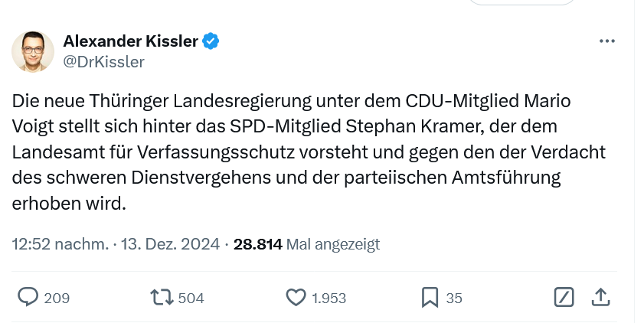Open the share upload arrow menu
Viewport: 644px width, 323px height.
click(601, 297)
